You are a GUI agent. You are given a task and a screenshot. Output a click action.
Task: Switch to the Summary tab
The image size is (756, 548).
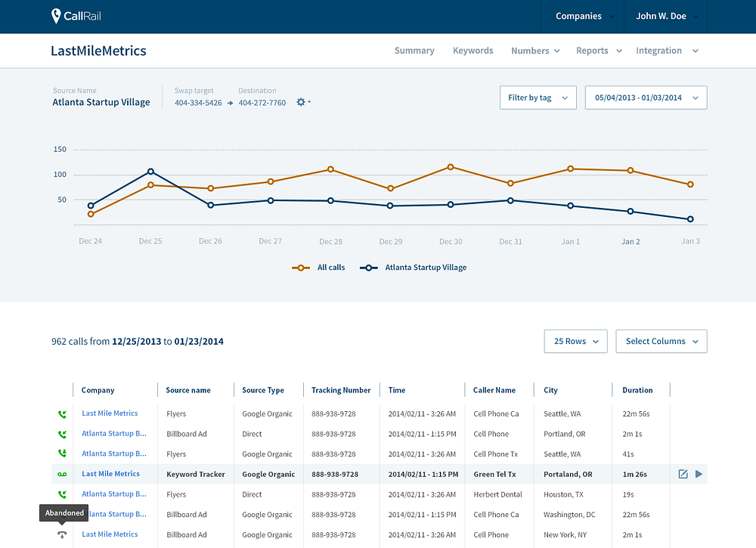414,51
